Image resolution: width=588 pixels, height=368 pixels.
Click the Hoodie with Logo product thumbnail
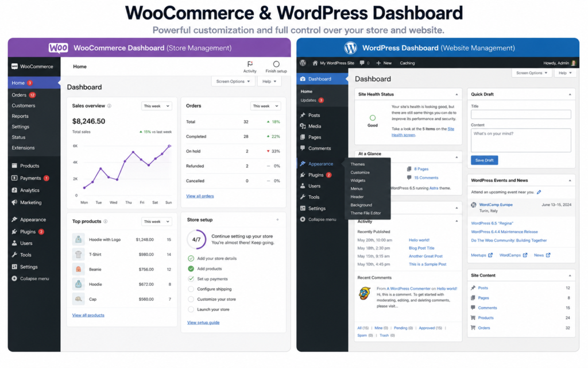point(78,239)
